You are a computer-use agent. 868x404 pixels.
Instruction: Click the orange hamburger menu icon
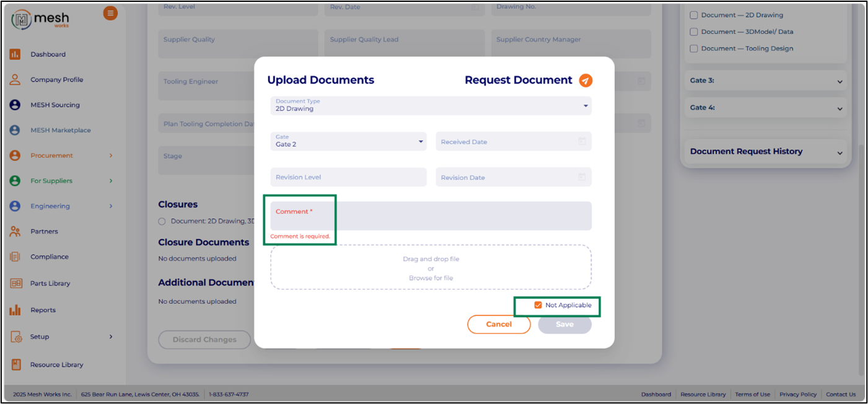click(110, 13)
